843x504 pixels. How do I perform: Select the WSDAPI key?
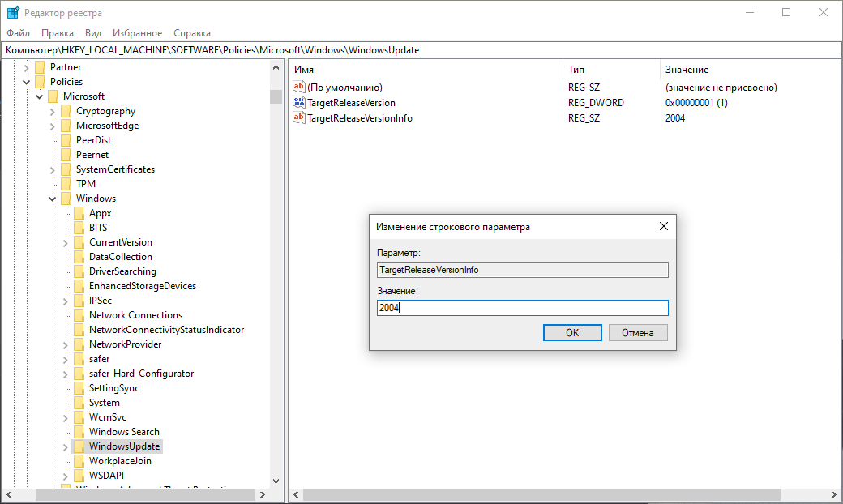point(106,475)
